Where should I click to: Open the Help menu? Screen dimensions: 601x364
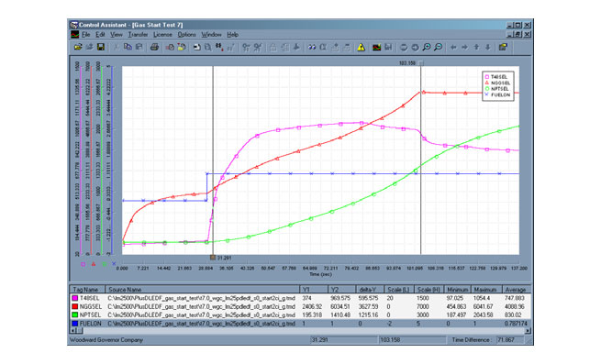coord(232,35)
